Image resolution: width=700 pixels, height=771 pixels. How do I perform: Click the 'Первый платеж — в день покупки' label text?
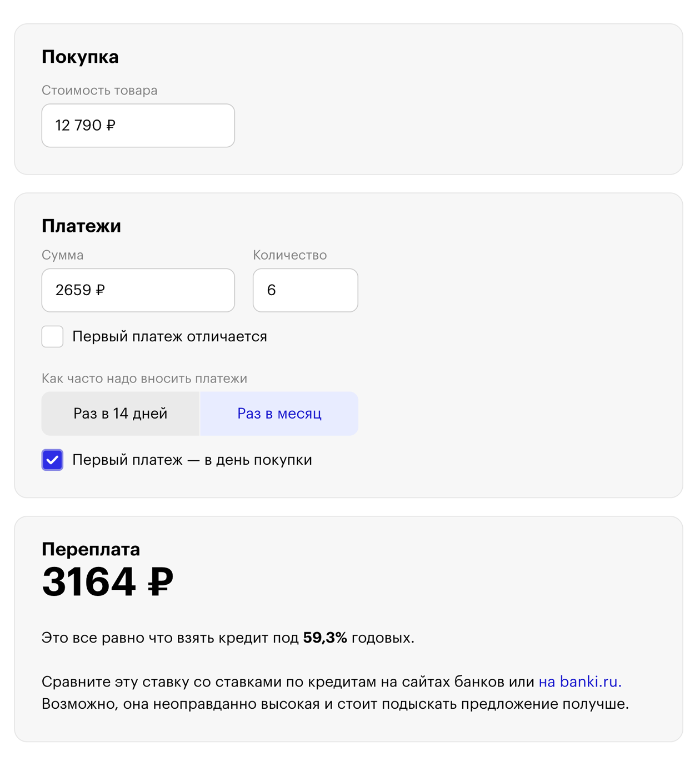(192, 460)
